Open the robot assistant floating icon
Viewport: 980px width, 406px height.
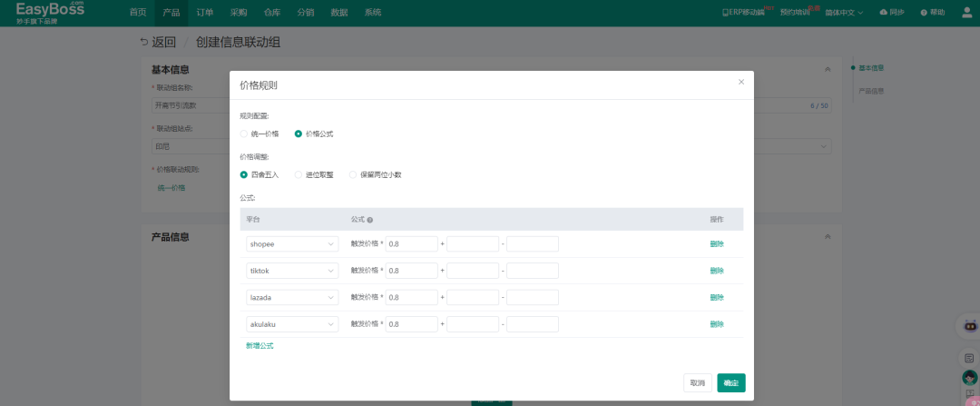(x=969, y=326)
